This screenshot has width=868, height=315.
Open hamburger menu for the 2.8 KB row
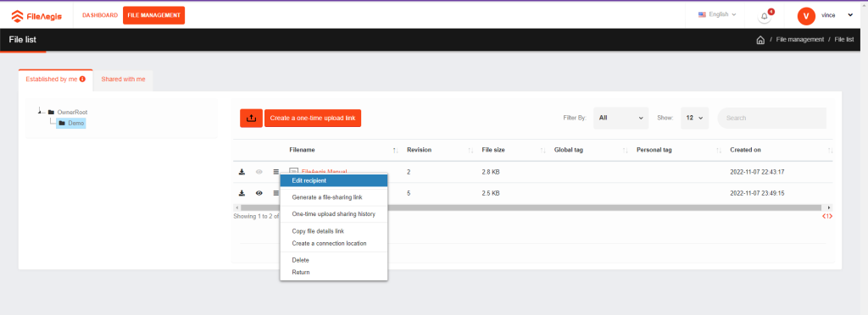point(275,172)
